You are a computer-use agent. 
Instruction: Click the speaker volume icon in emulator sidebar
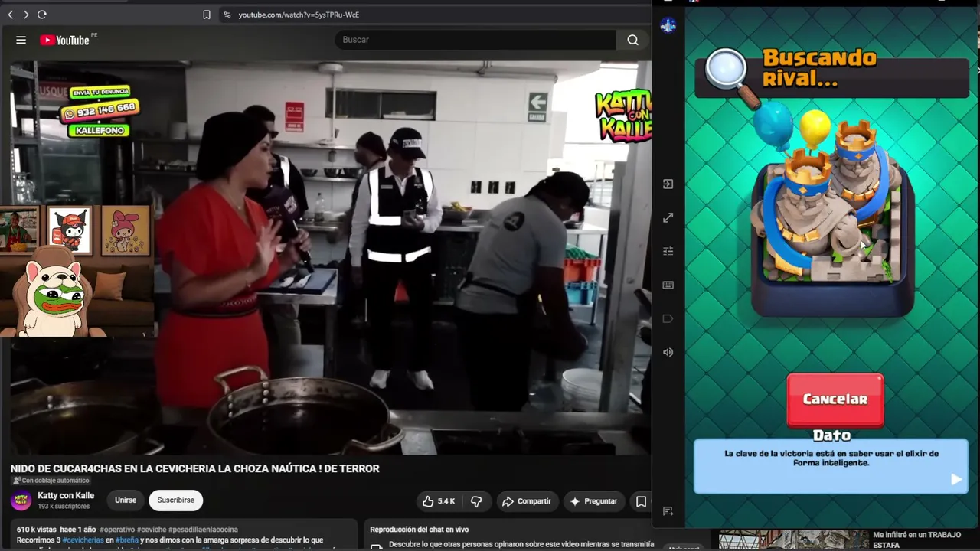tap(668, 352)
